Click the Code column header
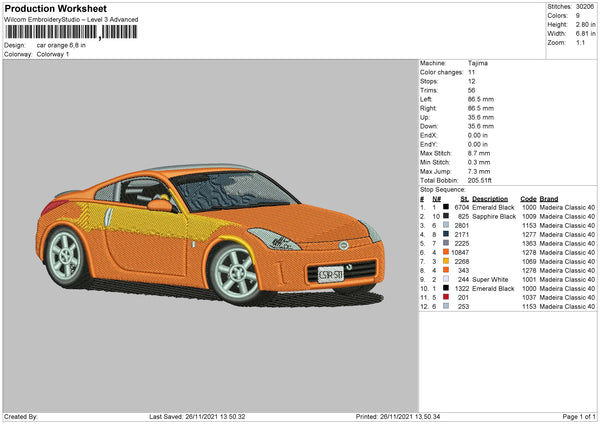This screenshot has width=600, height=424. (528, 198)
